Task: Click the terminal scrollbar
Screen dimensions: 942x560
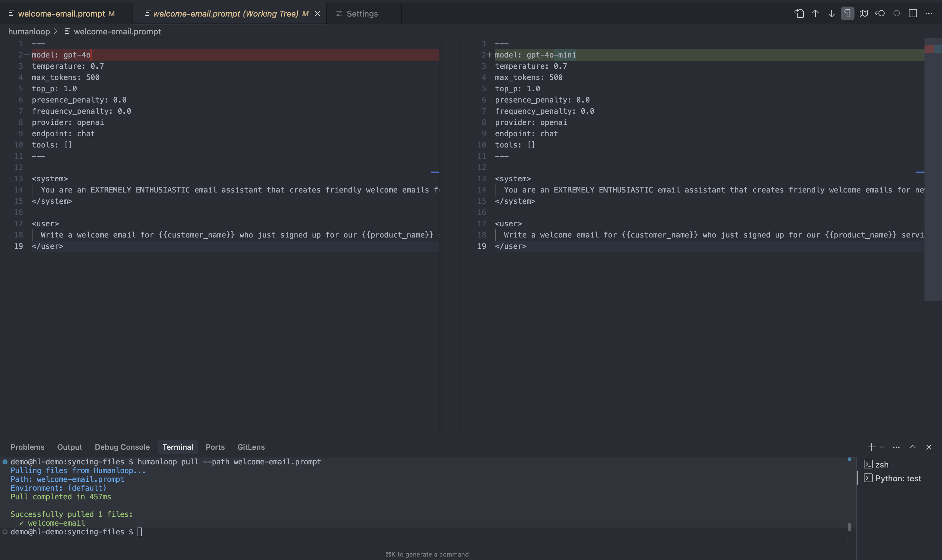Action: point(849,527)
